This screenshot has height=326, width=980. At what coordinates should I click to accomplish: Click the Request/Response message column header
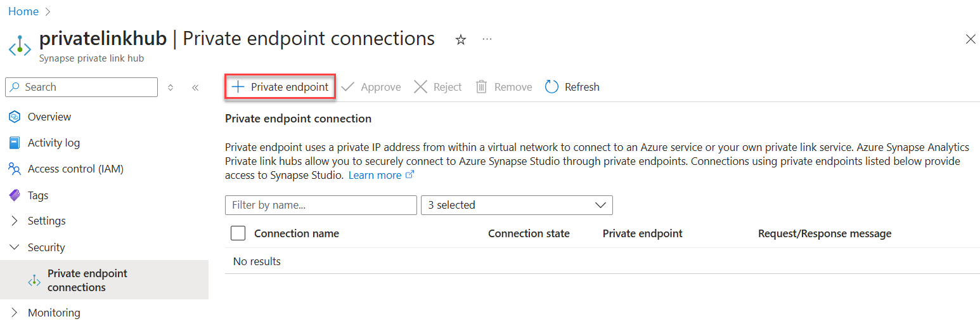(x=825, y=233)
